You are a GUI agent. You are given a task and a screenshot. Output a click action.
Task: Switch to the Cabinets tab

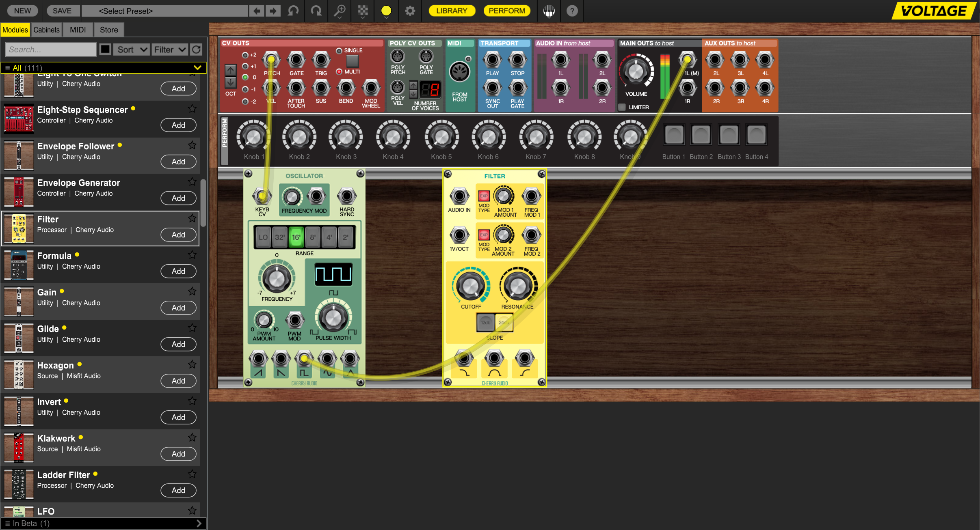coord(46,30)
